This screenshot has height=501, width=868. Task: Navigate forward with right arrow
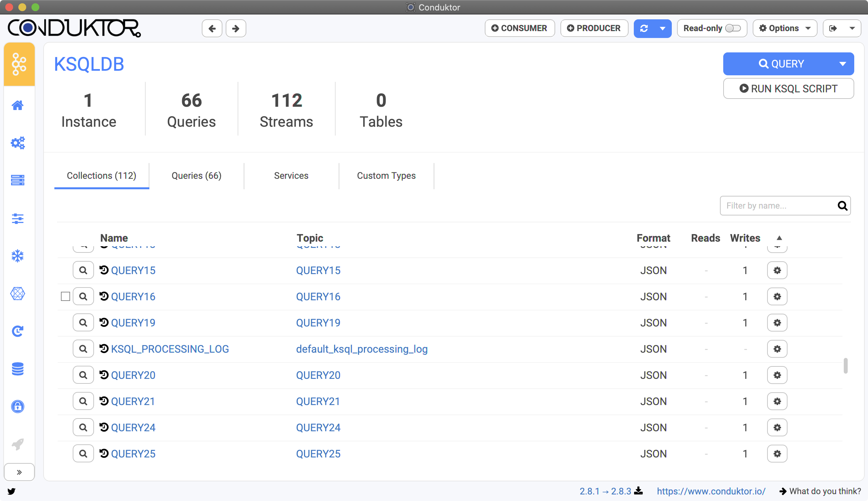[x=236, y=28]
